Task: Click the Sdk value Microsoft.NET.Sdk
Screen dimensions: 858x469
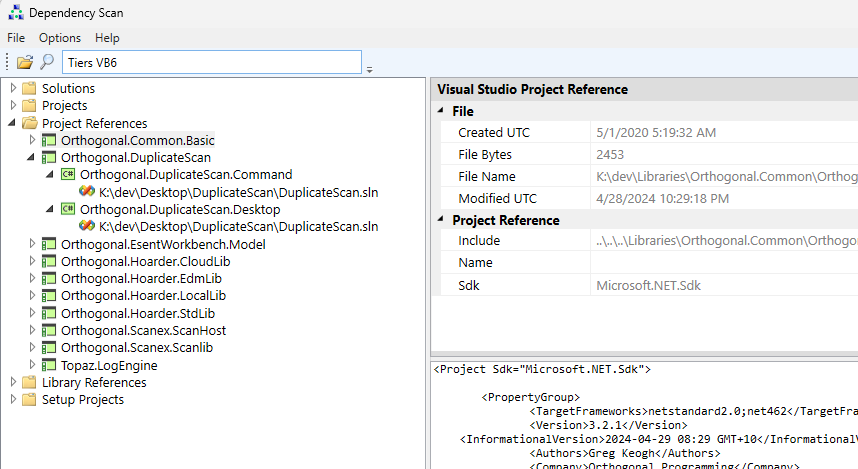Action: click(648, 285)
